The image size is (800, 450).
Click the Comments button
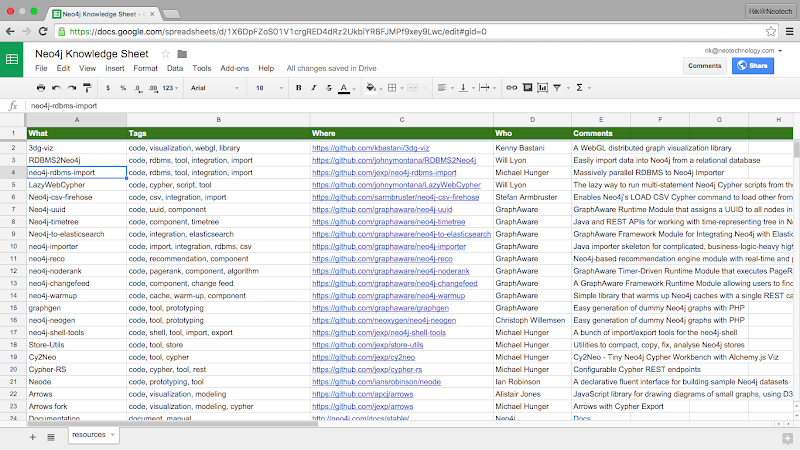(705, 66)
